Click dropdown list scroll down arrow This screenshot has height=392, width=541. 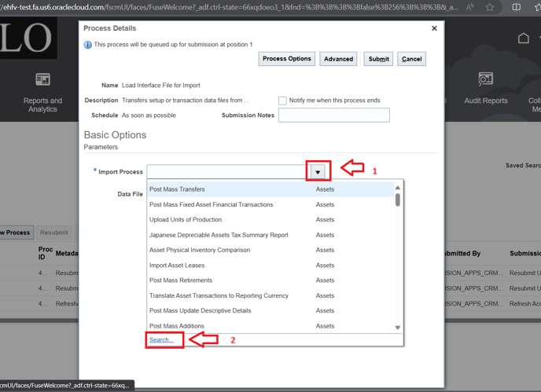(398, 328)
